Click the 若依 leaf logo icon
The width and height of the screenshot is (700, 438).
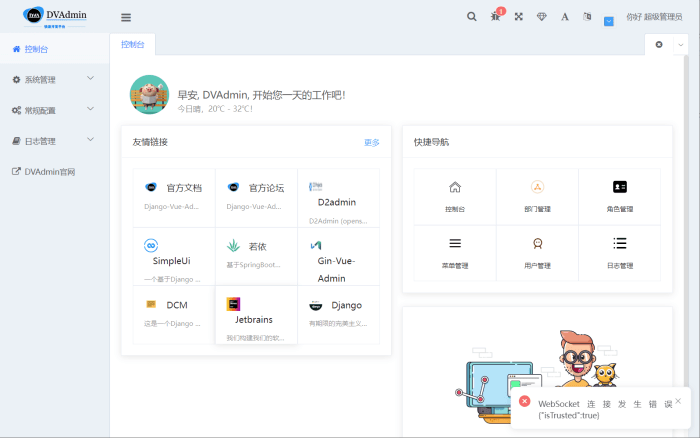point(233,245)
